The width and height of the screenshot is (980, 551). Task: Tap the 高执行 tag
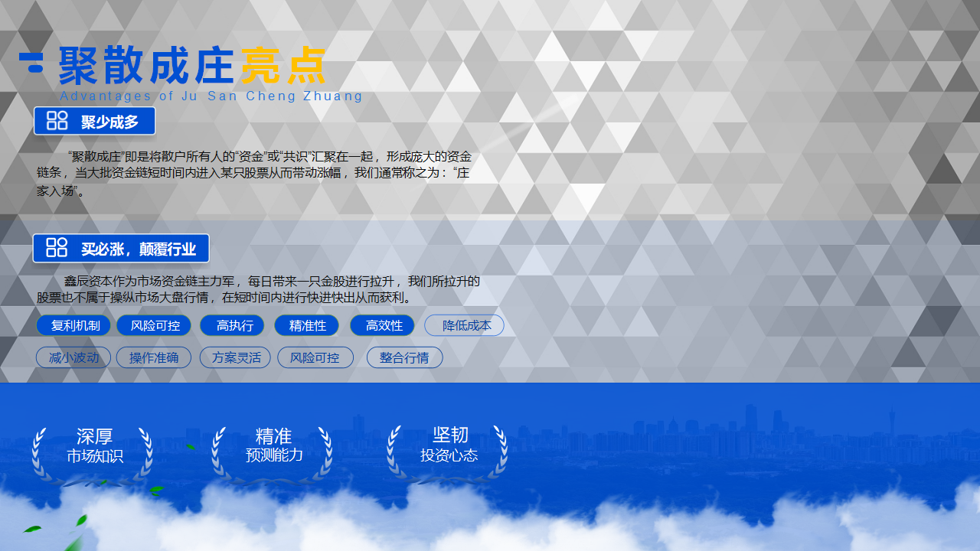click(x=234, y=325)
